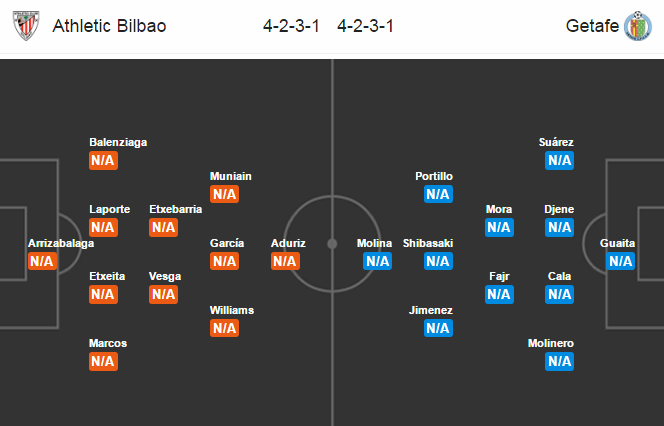
Task: Click Suárez's blue rating badge
Action: [x=560, y=160]
